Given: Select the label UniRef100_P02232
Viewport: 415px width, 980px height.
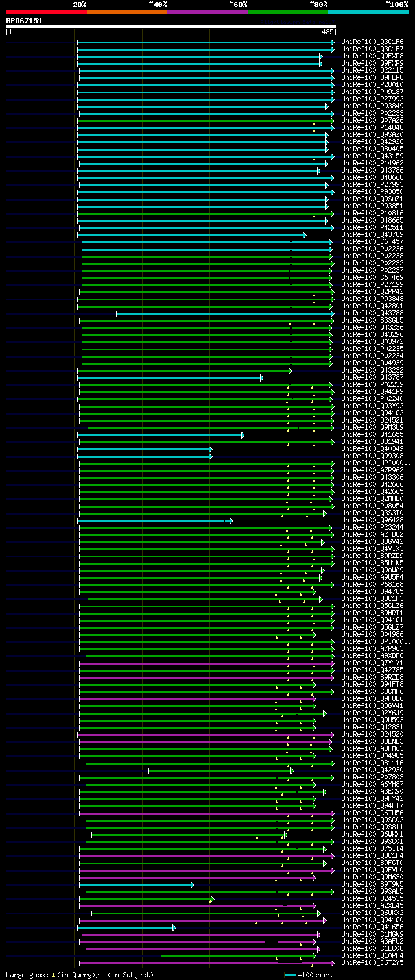Looking at the screenshot, I should tap(373, 263).
